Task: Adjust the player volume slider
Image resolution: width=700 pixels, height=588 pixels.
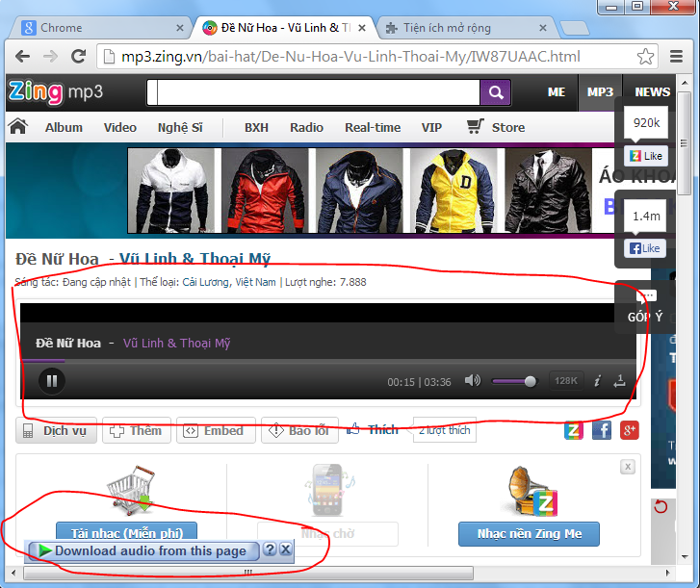Action: click(514, 381)
